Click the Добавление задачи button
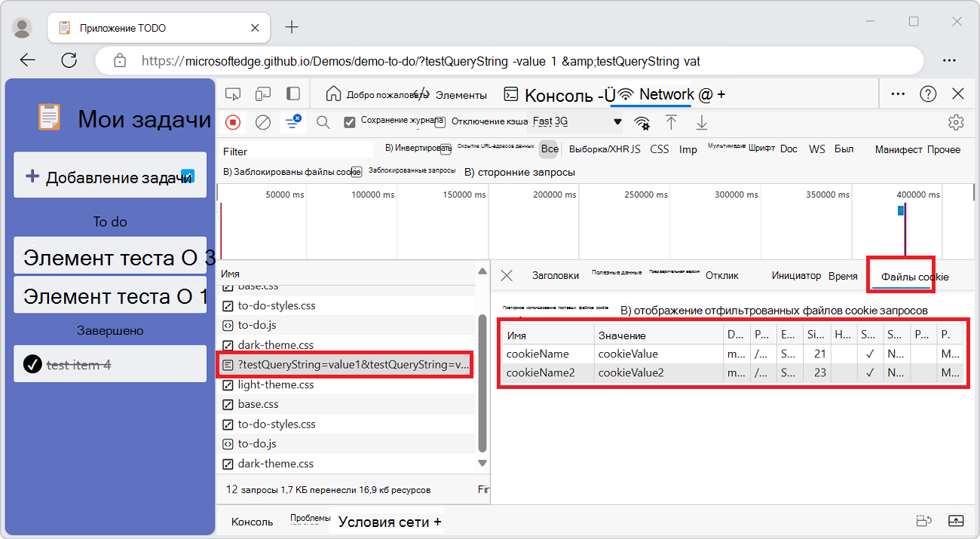 coord(110,176)
